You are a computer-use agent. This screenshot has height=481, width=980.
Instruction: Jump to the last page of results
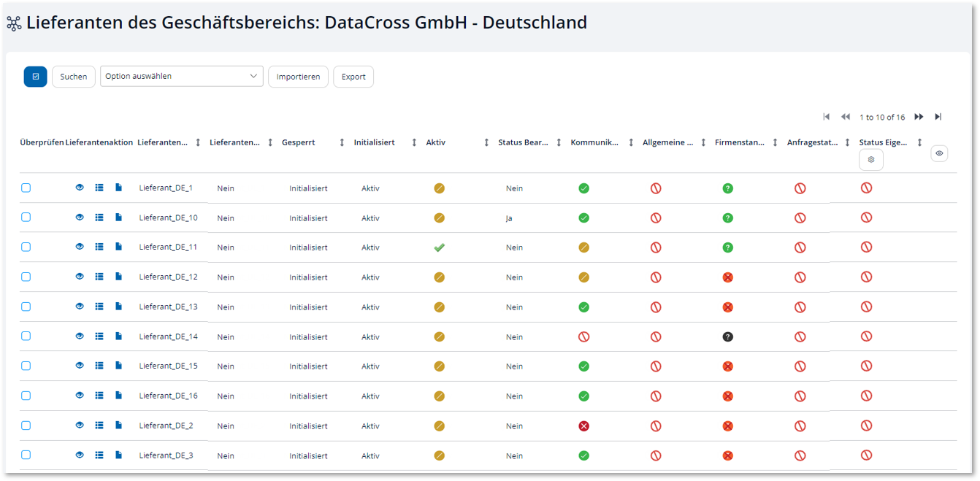[x=938, y=117]
